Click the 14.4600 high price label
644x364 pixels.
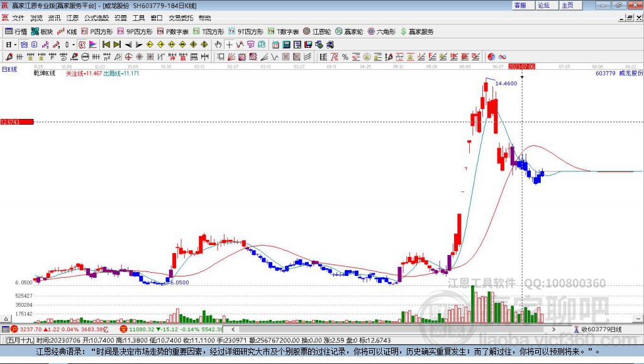pos(506,84)
